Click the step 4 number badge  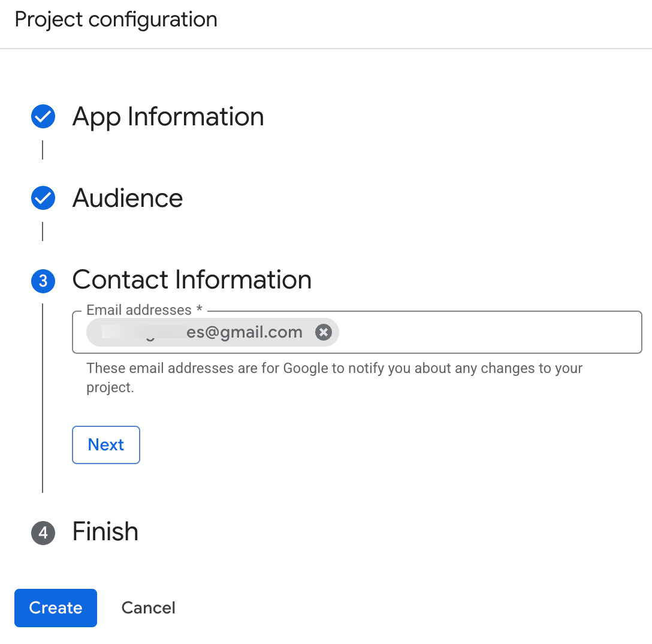coord(43,532)
